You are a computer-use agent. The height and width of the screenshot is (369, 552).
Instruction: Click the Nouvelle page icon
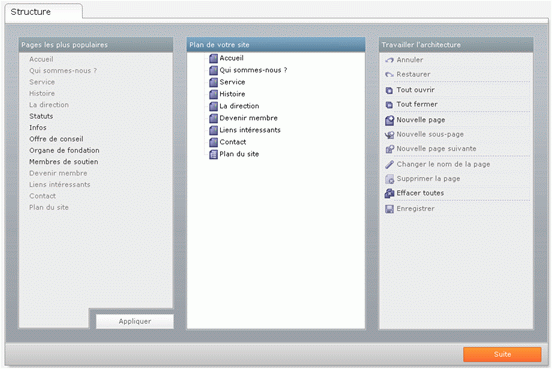[389, 120]
